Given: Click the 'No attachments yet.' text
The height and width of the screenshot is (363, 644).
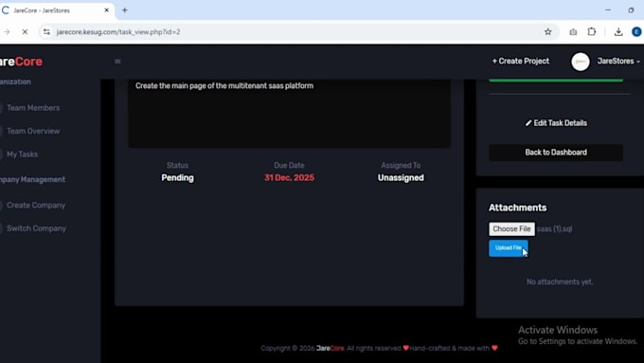Looking at the screenshot, I should coord(560,281).
